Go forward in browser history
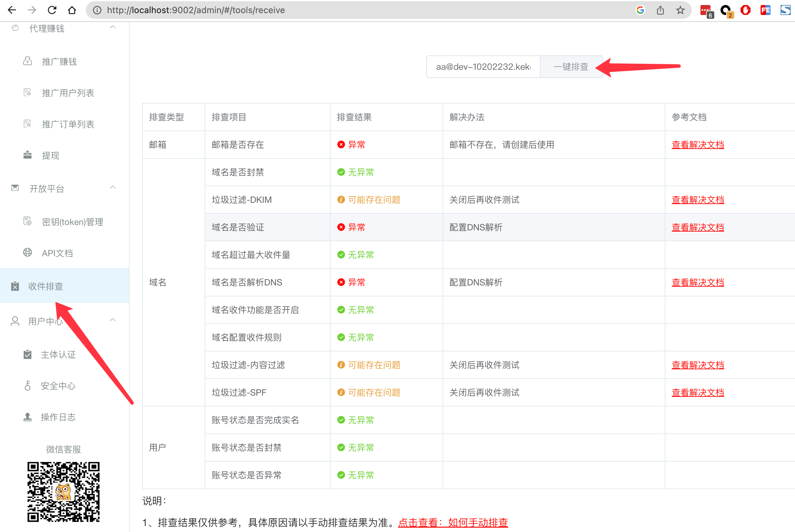 pyautogui.click(x=32, y=10)
